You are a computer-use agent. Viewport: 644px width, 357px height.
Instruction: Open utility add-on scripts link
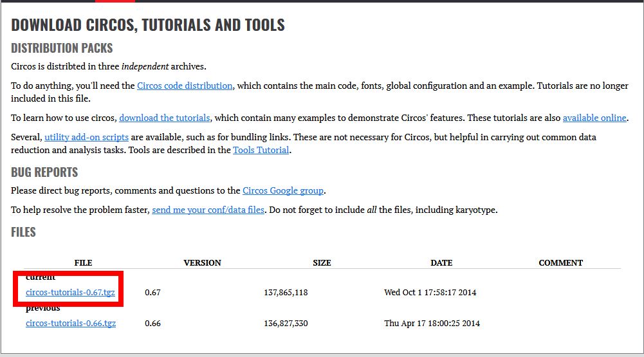tap(86, 137)
